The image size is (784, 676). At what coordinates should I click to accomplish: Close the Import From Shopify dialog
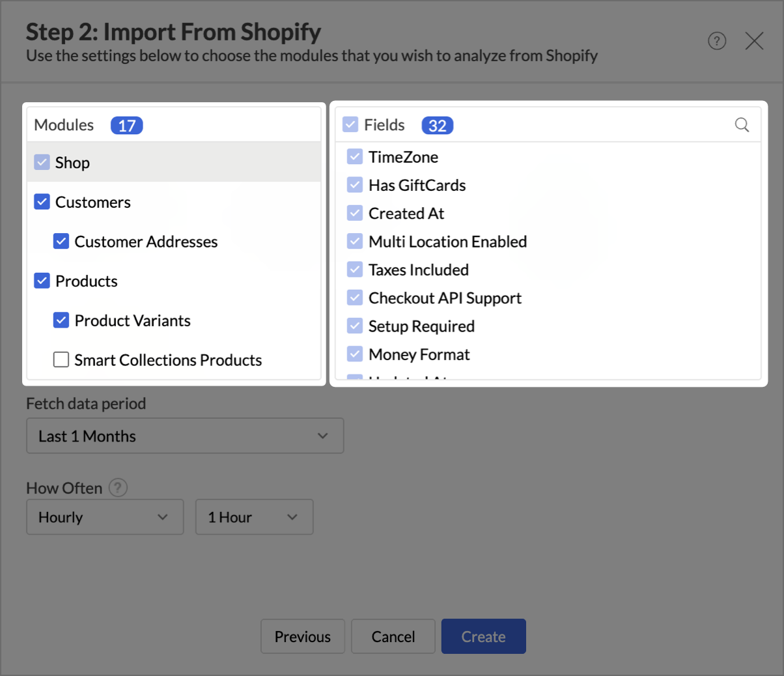coord(754,42)
